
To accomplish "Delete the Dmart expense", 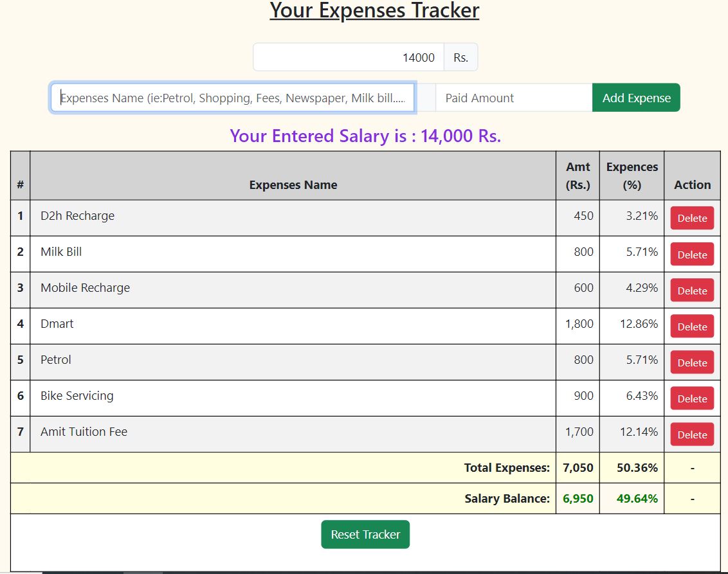I will pos(691,326).
